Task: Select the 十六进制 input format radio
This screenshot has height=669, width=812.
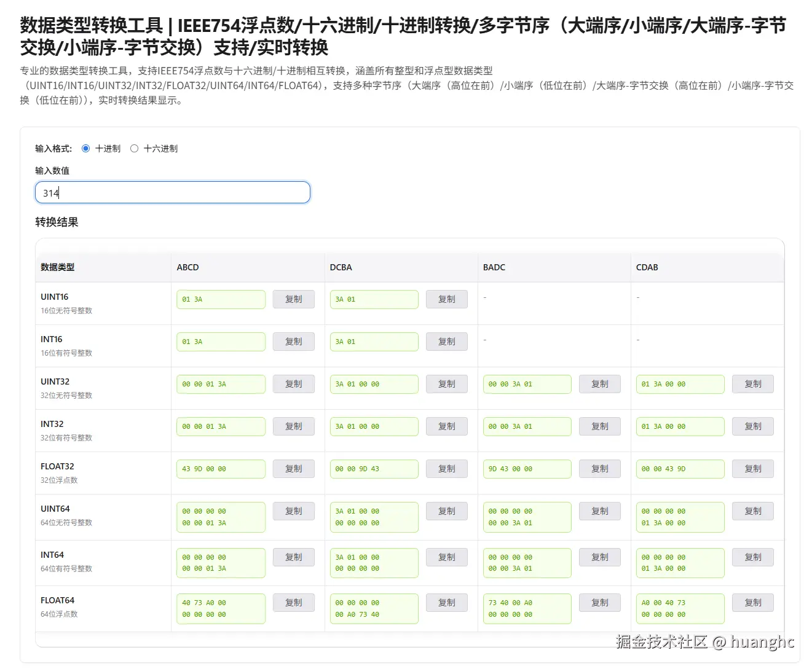Action: click(x=135, y=149)
